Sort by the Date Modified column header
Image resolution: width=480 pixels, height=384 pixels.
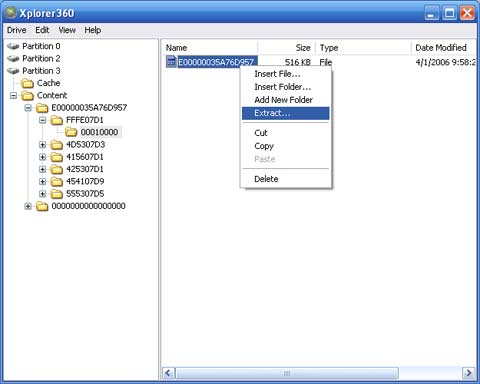(x=444, y=48)
